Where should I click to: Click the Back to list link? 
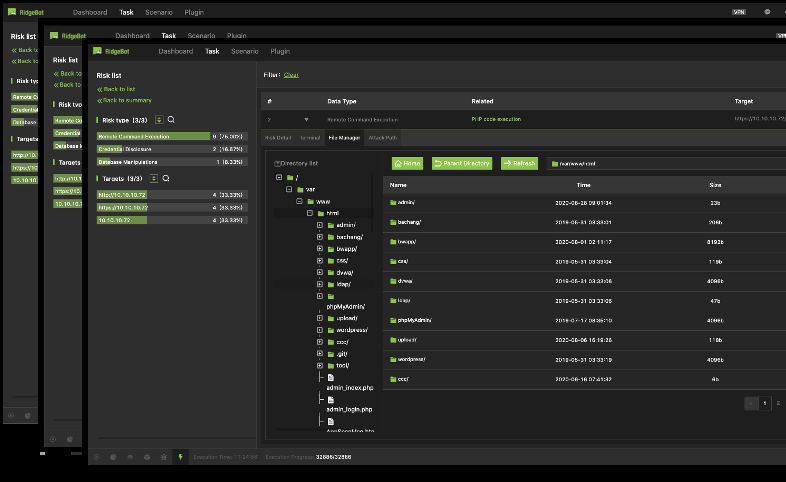pos(116,89)
